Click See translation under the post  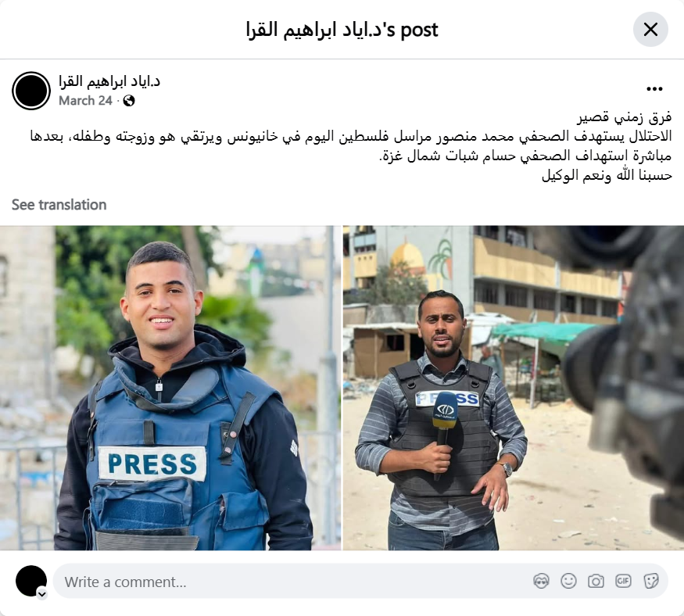[59, 205]
